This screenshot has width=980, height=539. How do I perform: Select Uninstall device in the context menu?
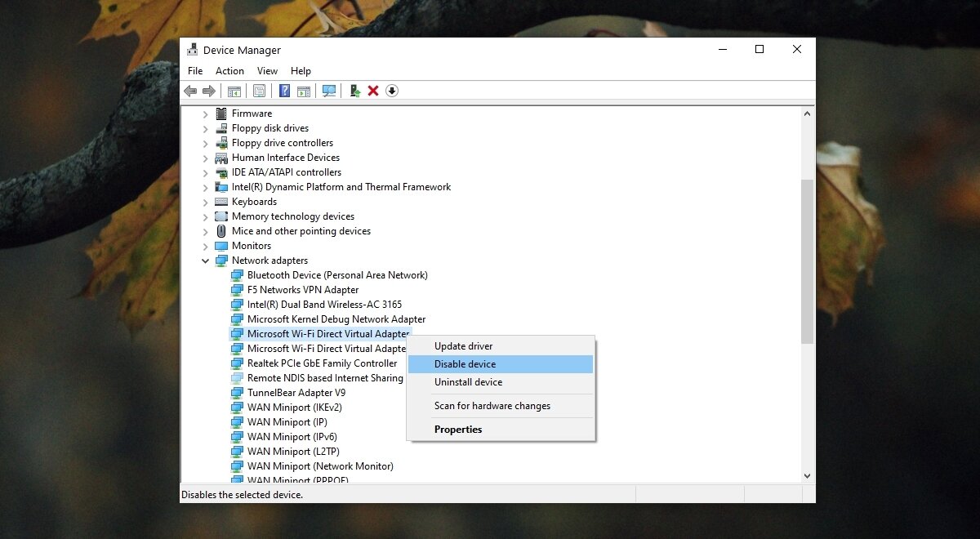tap(467, 381)
